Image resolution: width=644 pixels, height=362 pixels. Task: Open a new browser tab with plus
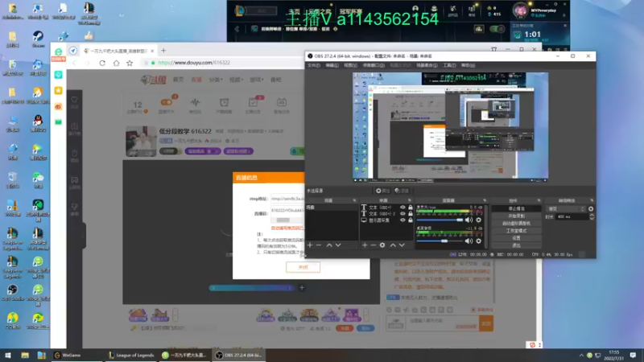(163, 51)
